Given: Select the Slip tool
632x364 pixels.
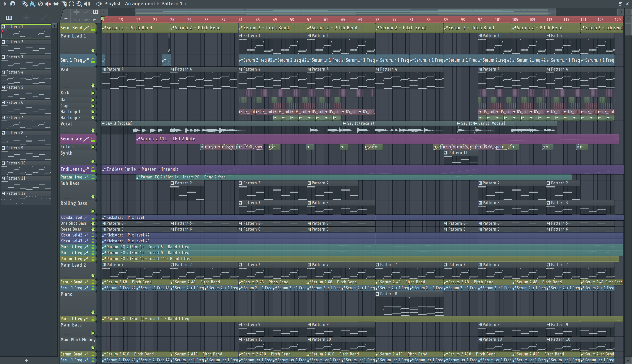Looking at the screenshot, I should pos(56,4).
